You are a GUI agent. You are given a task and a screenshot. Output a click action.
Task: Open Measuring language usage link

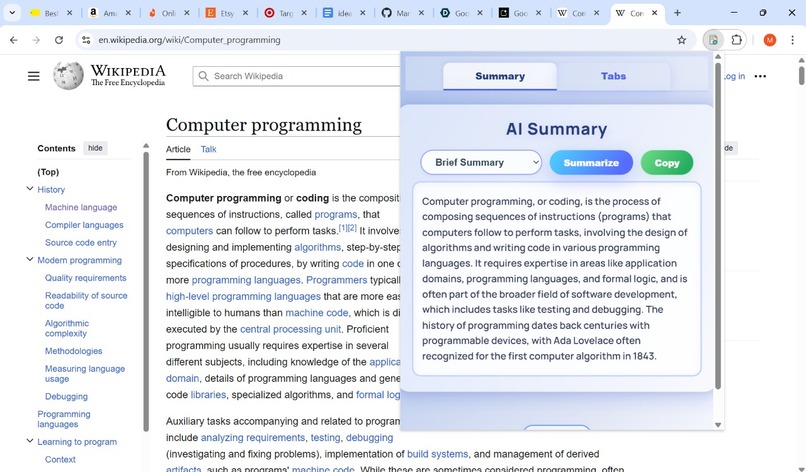(x=85, y=373)
